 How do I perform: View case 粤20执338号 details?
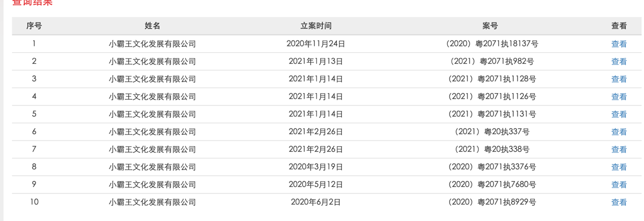tap(619, 150)
